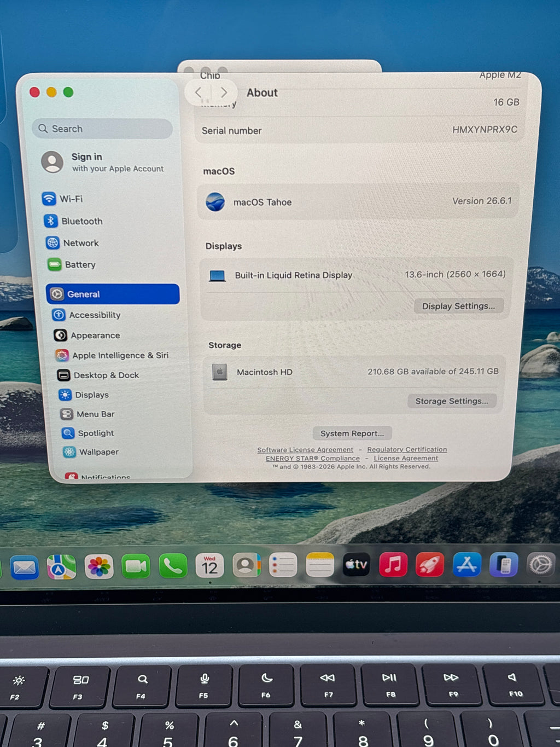Image resolution: width=560 pixels, height=747 pixels.
Task: Open Spotlight settings
Action: [88, 433]
